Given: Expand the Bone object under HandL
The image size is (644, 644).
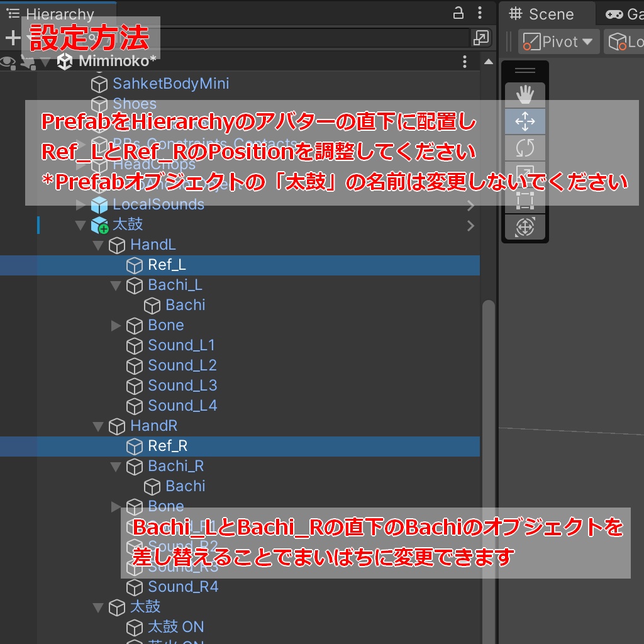Looking at the screenshot, I should coord(116,325).
